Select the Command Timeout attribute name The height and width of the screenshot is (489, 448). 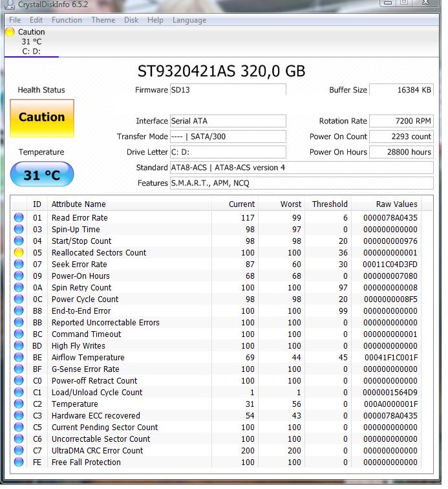pos(87,334)
